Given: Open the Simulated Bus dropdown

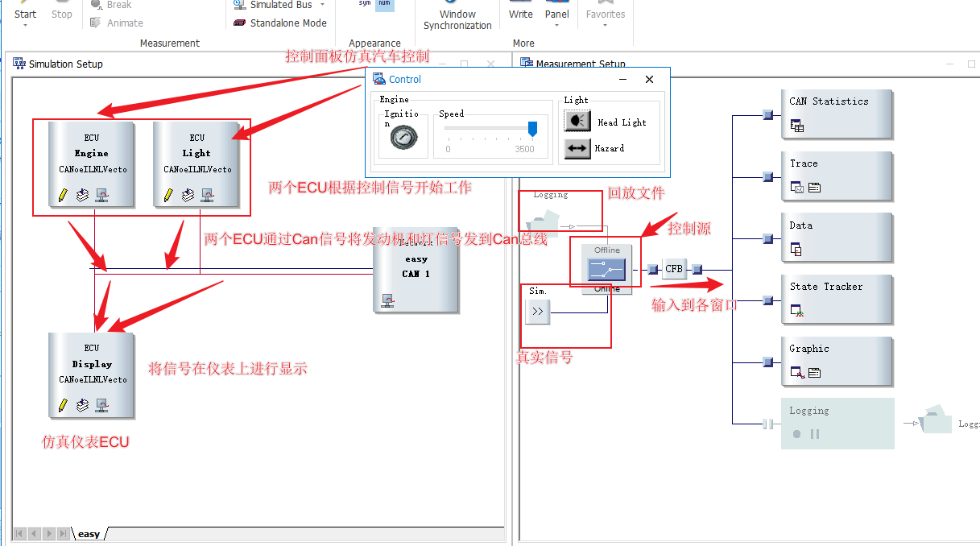Looking at the screenshot, I should [322, 5].
